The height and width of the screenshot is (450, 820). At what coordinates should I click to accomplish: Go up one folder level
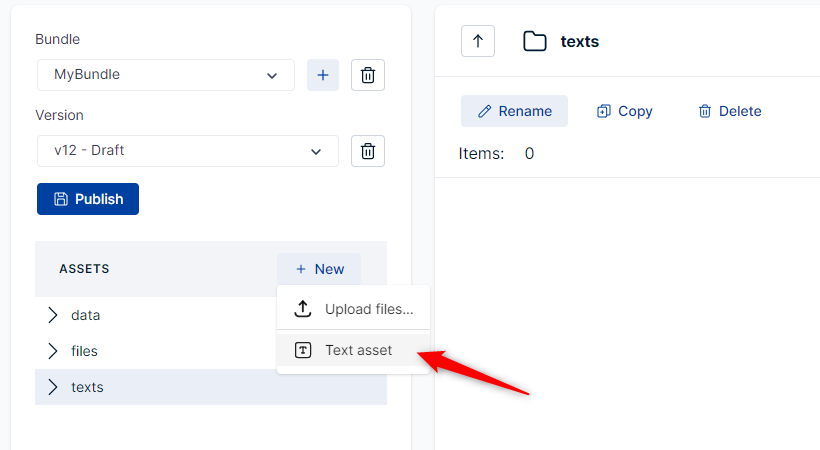[478, 41]
